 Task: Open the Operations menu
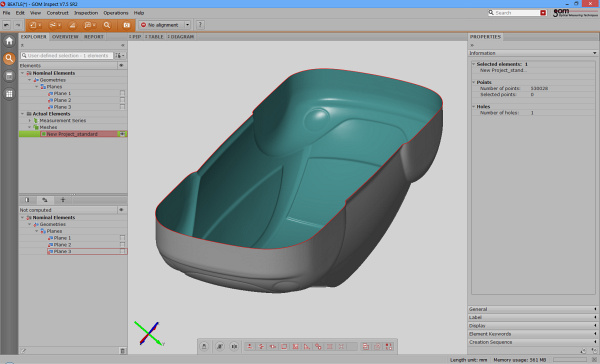pyautogui.click(x=116, y=13)
